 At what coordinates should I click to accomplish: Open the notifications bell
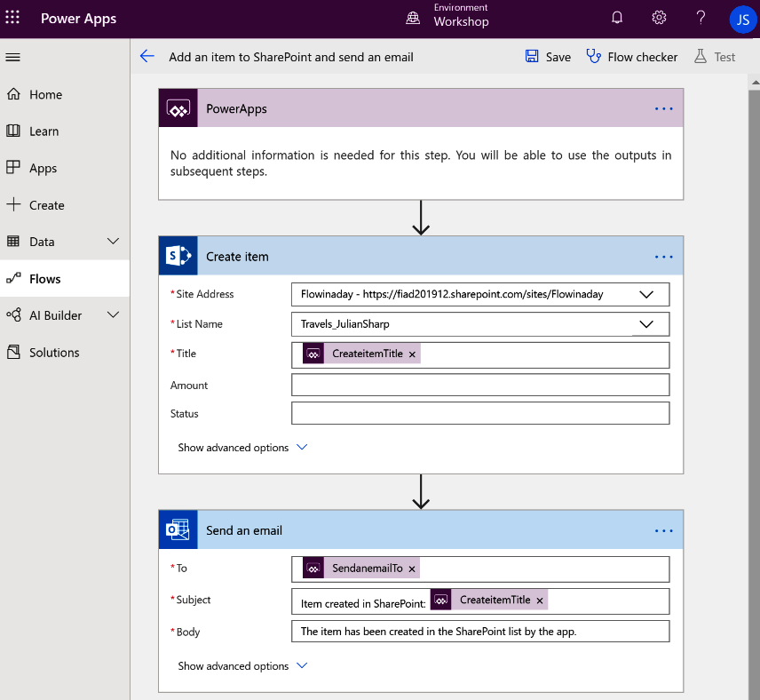(616, 18)
